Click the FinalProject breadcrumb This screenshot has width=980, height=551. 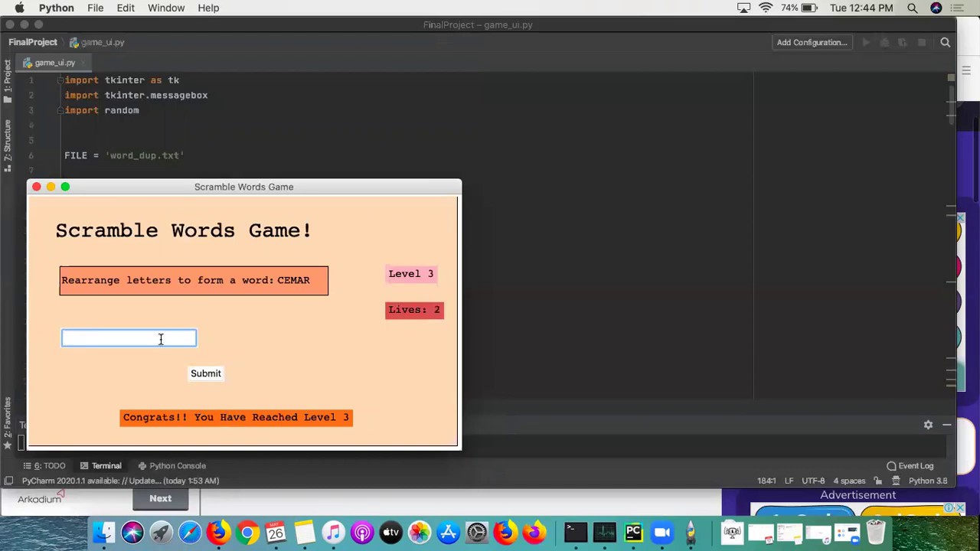click(33, 42)
